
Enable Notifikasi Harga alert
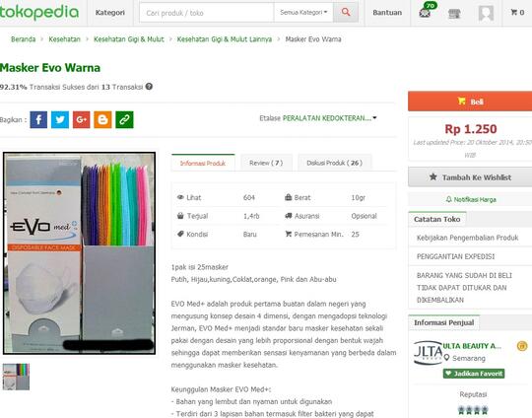(471, 199)
